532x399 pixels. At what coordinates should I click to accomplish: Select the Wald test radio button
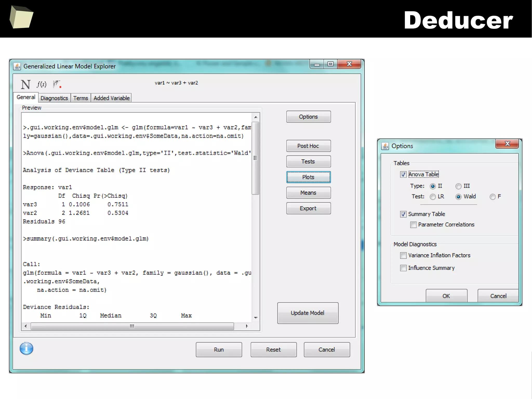click(458, 197)
